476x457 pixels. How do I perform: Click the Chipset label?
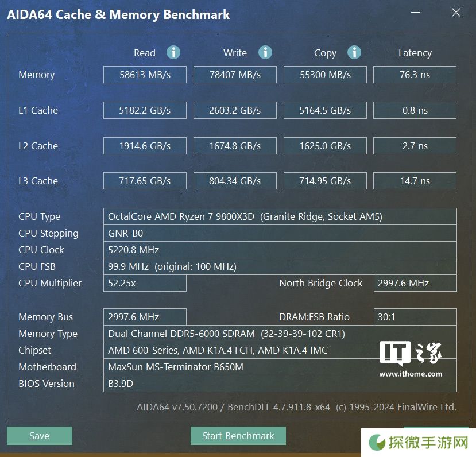(34, 351)
